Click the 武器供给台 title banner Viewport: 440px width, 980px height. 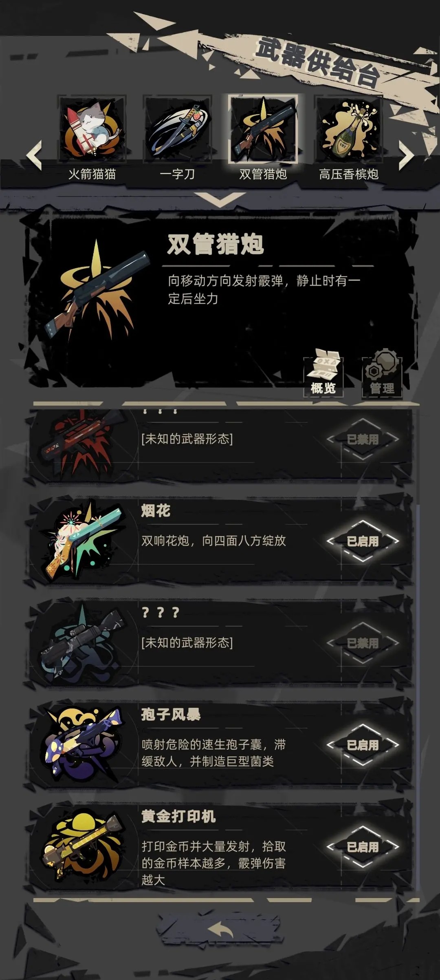(x=318, y=62)
